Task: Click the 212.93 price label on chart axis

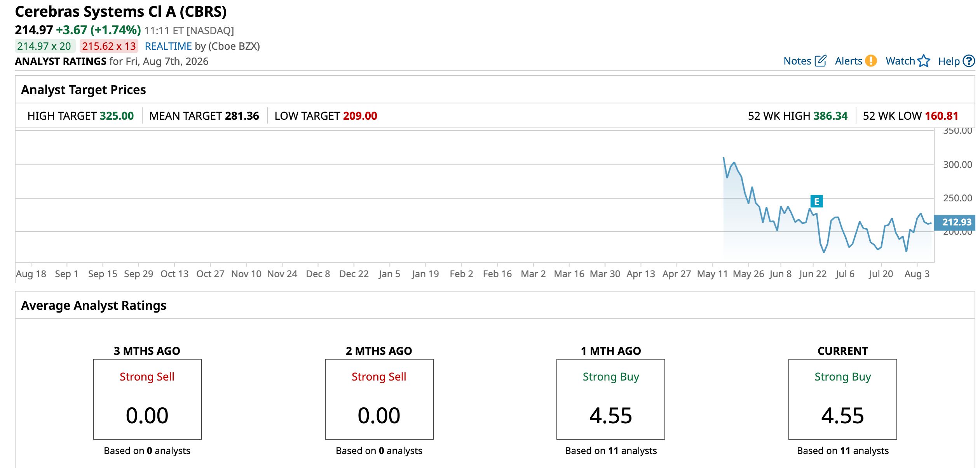Action: [954, 222]
